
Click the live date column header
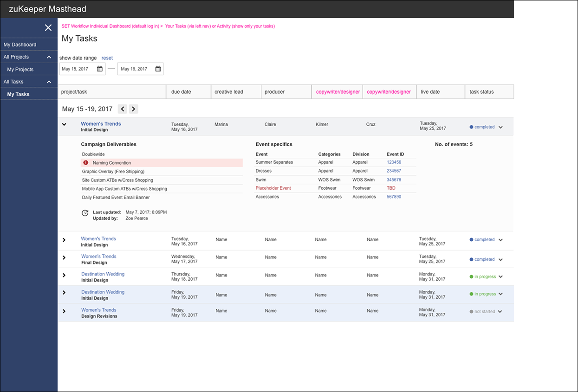click(441, 92)
